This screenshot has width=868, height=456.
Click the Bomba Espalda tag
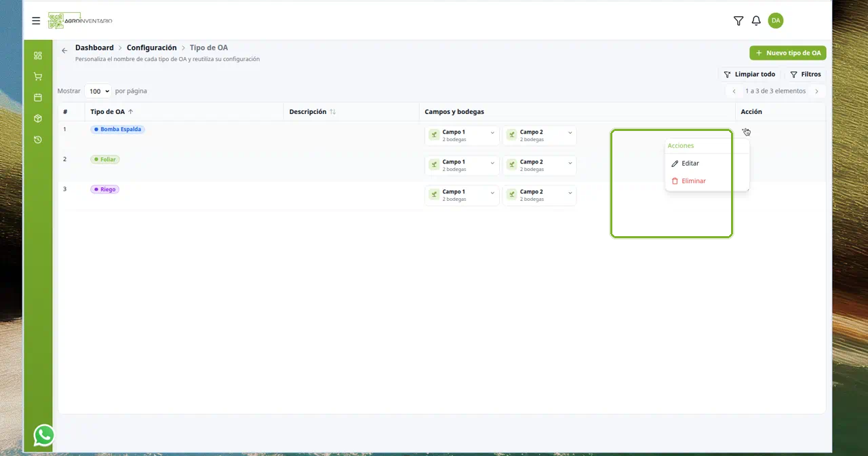point(118,129)
